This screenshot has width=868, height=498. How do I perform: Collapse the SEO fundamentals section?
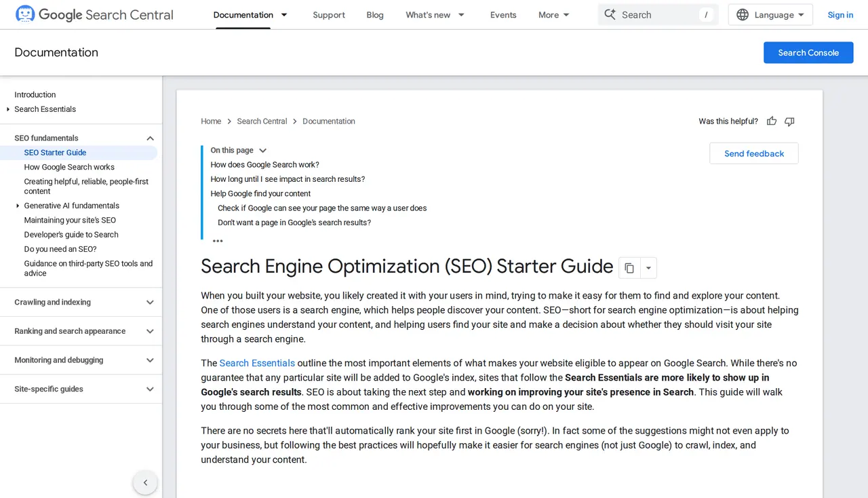(151, 138)
